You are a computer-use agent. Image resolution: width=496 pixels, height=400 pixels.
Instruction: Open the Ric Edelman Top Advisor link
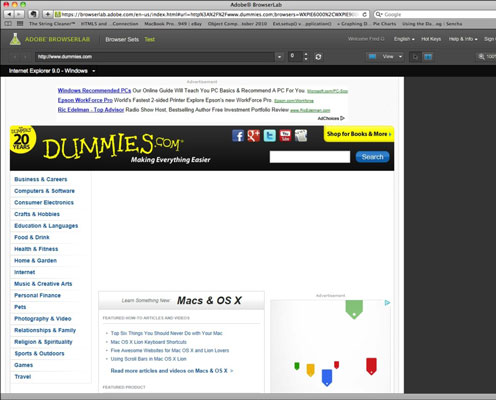(91, 110)
